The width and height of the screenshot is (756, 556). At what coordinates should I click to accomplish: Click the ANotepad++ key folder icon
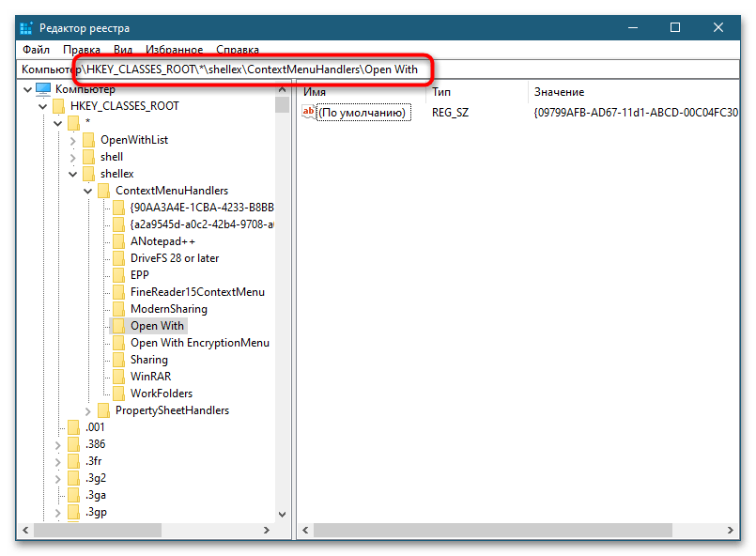118,241
